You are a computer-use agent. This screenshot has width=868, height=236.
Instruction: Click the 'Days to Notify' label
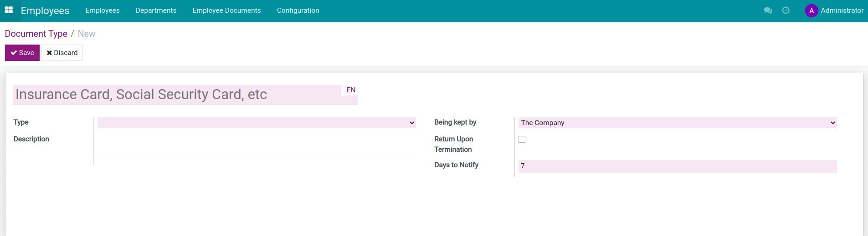456,165
